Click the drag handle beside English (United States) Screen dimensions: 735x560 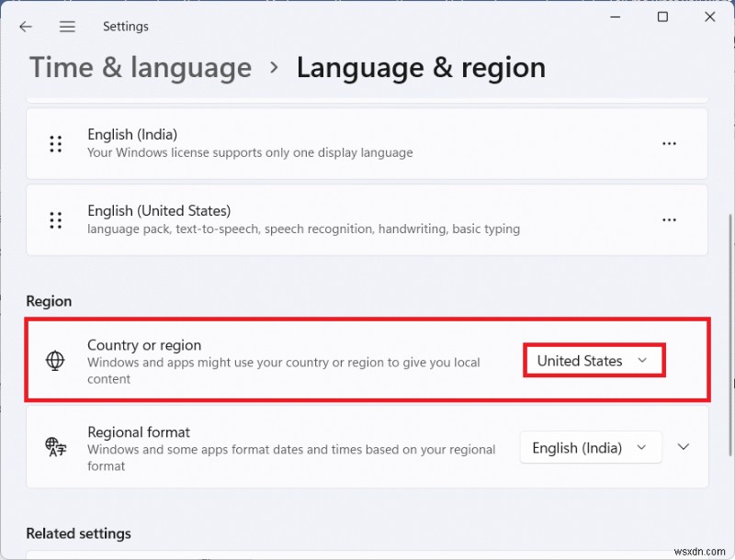(x=55, y=219)
